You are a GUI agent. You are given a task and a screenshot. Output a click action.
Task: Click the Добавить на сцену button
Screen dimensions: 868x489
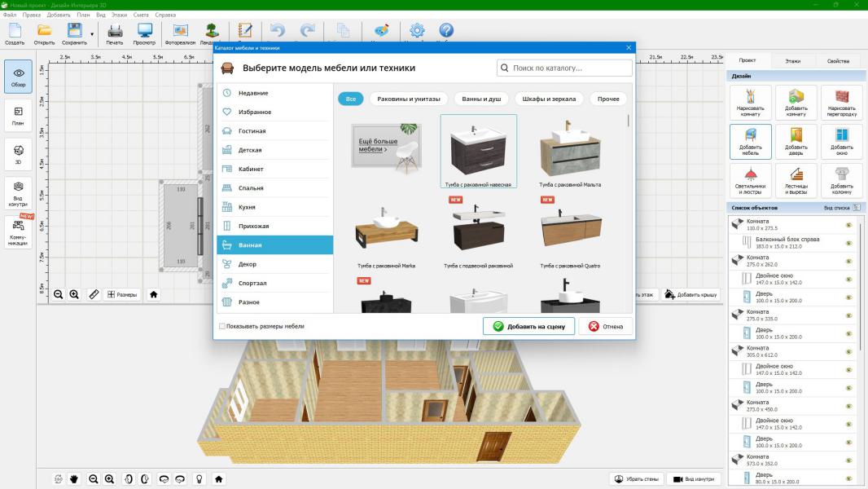[528, 326]
